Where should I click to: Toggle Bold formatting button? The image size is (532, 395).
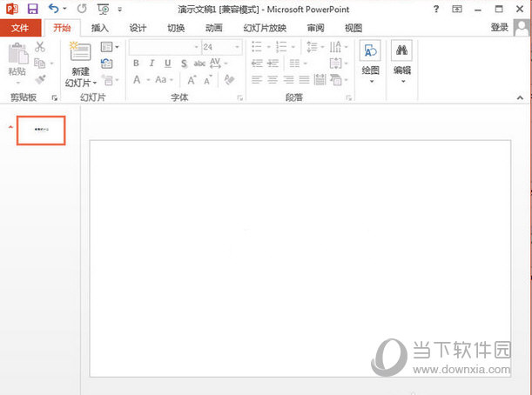click(137, 64)
